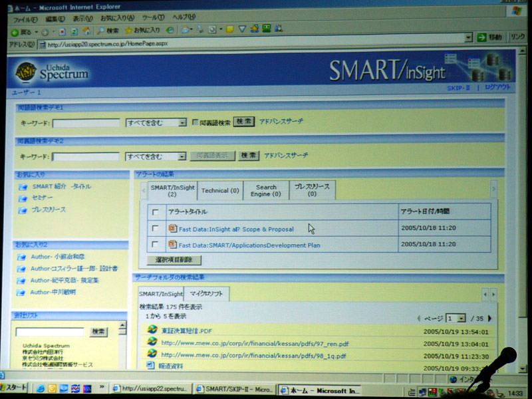
Task: Click the document icon for ApplicationsDevelopment Plan
Action: coord(172,244)
